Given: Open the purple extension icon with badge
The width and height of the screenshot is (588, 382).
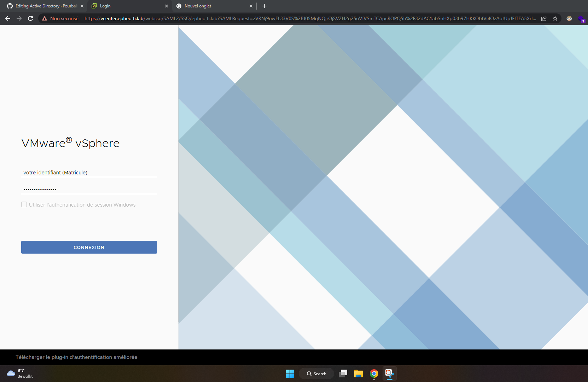Looking at the screenshot, I should click(581, 19).
